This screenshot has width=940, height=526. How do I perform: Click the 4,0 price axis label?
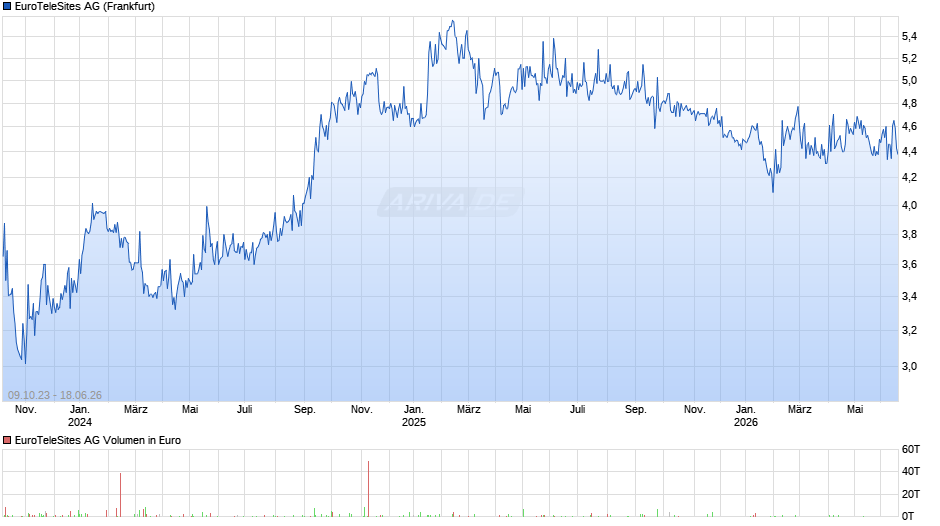tap(909, 205)
